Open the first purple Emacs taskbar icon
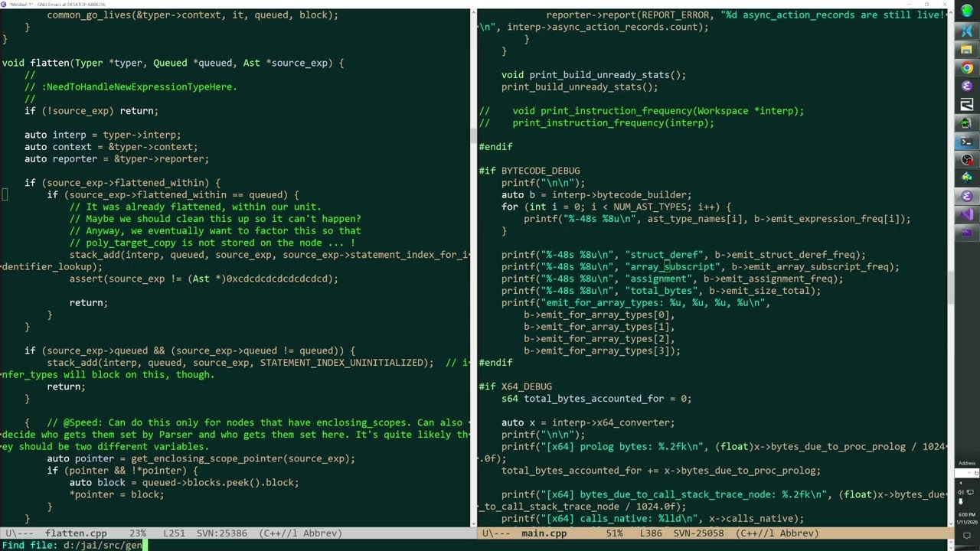The height and width of the screenshot is (551, 980). (966, 86)
